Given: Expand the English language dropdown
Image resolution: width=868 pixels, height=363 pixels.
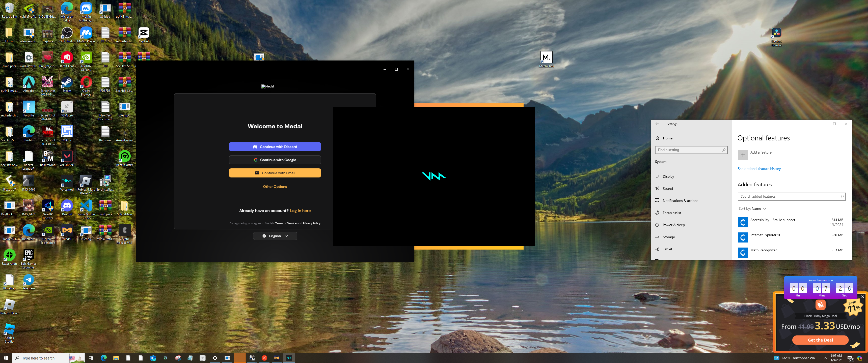Looking at the screenshot, I should coord(275,236).
